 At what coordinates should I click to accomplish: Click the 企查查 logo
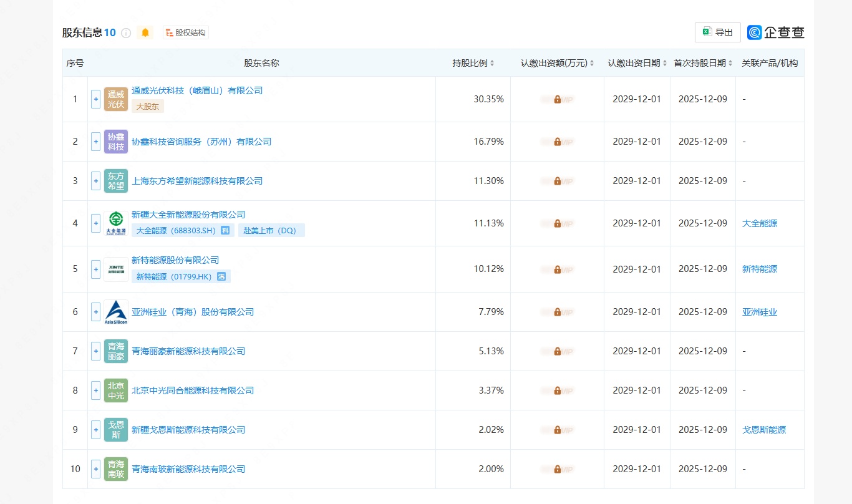click(776, 32)
